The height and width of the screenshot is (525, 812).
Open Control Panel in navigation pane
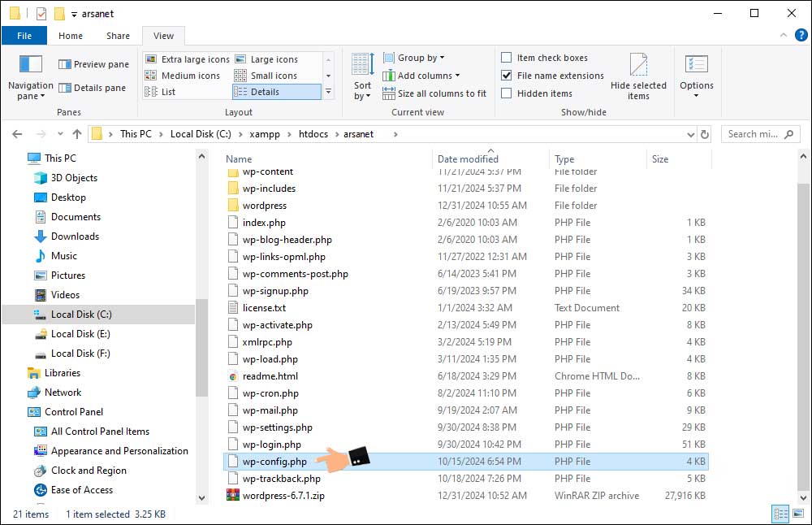pyautogui.click(x=74, y=412)
